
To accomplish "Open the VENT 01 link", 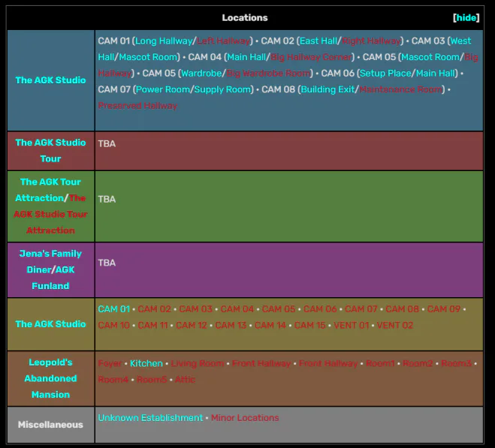I will coord(351,325).
